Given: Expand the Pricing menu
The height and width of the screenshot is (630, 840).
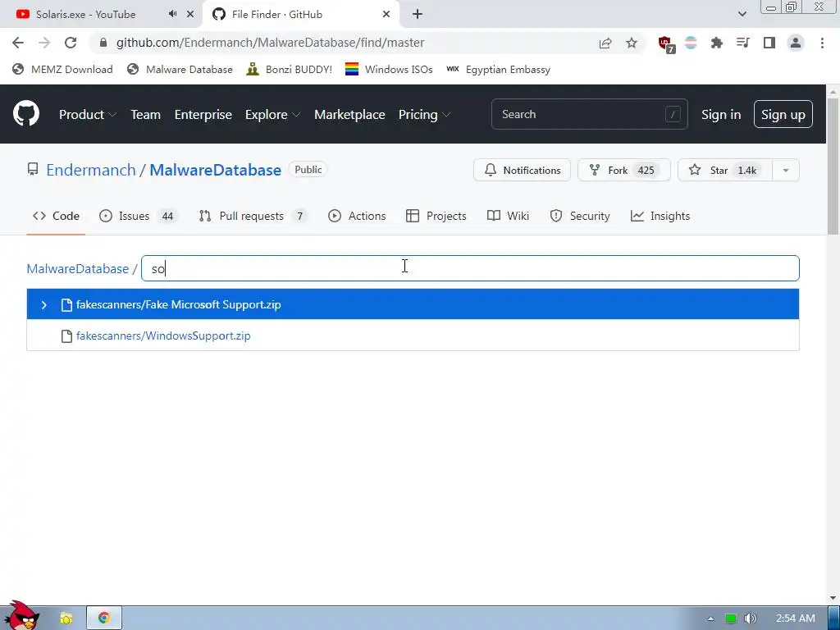Looking at the screenshot, I should click(424, 115).
